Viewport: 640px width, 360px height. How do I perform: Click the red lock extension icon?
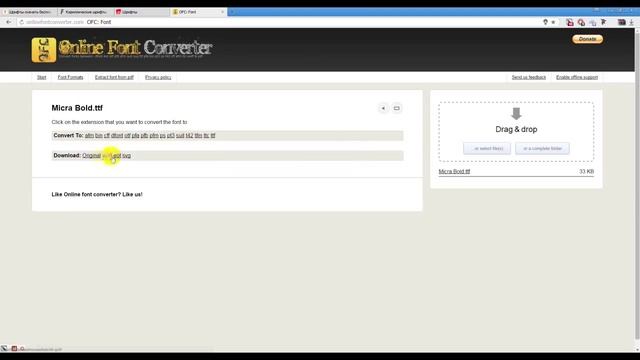coord(570,22)
